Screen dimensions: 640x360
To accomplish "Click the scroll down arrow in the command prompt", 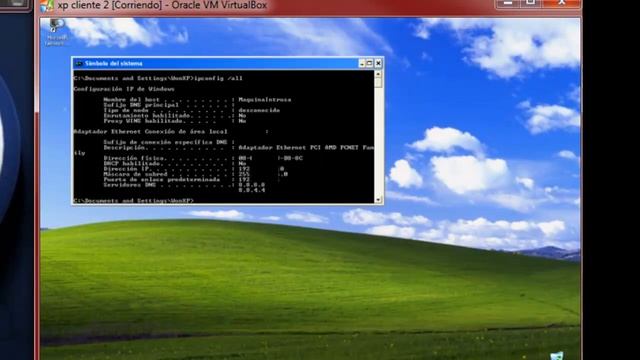I will coord(378,200).
